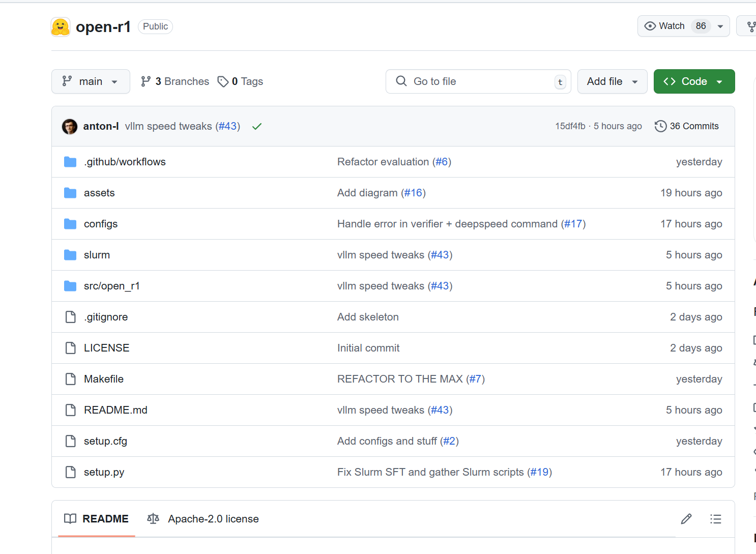Click the src/open_r1 folder icon
Image resolution: width=756 pixels, height=554 pixels.
70,286
